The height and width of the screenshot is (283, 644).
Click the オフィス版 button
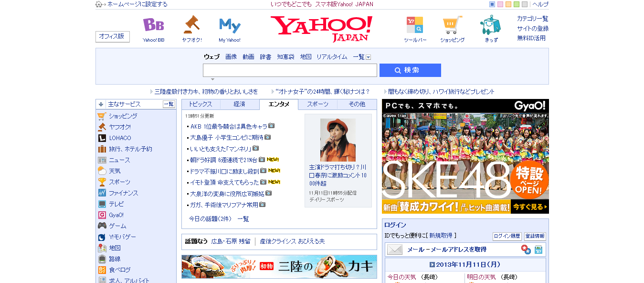(113, 37)
